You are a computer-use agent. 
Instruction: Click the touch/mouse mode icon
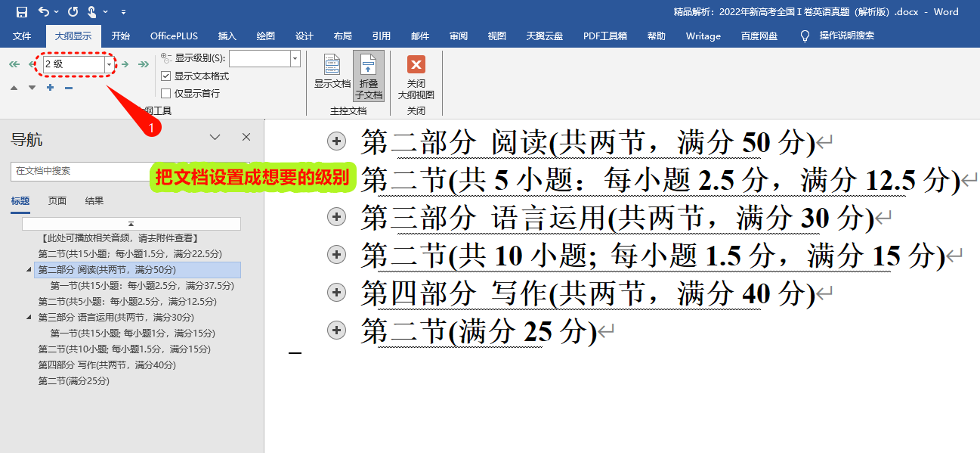[x=92, y=11]
